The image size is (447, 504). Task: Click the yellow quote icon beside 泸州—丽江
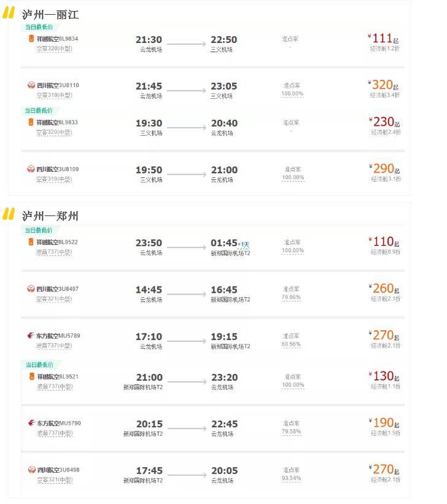(9, 12)
